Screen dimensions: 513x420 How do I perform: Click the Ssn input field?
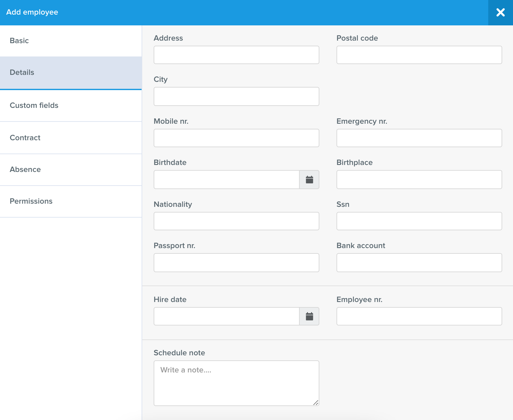point(419,221)
